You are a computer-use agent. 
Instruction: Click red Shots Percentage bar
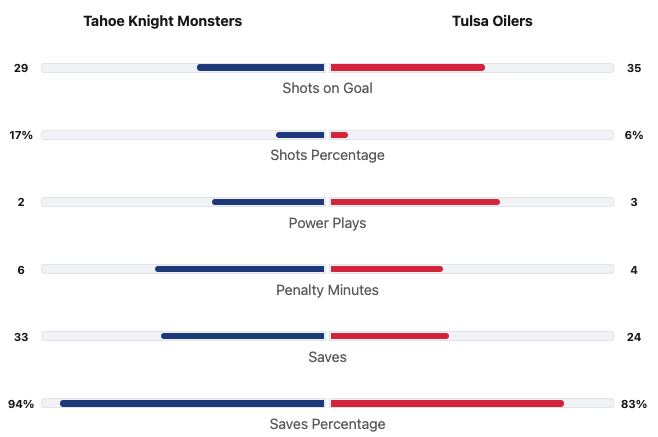point(339,135)
